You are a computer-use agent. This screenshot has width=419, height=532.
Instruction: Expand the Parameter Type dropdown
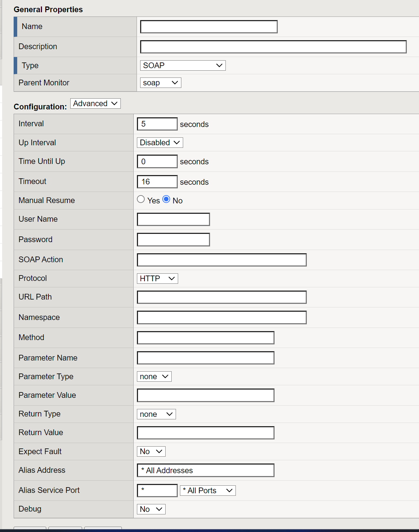[154, 377]
